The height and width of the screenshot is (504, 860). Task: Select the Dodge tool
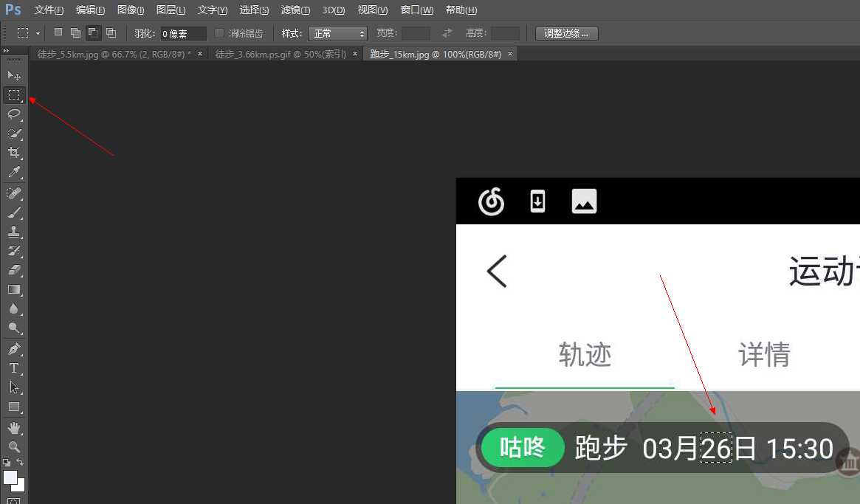coord(14,328)
